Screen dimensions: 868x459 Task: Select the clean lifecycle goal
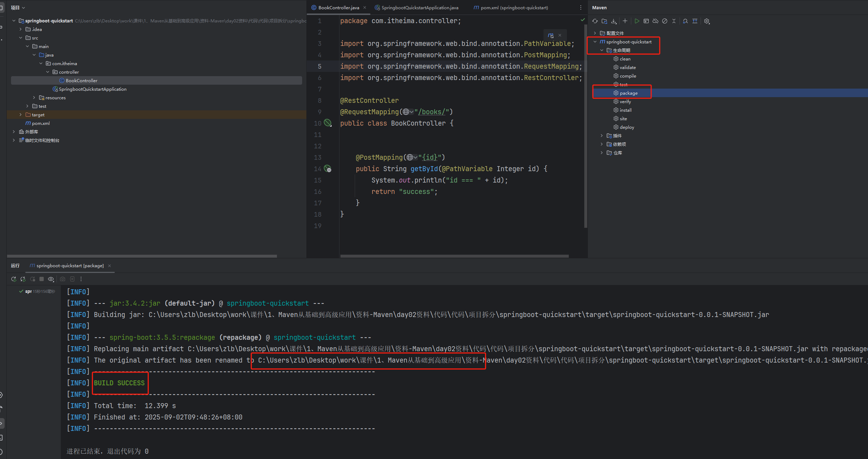pyautogui.click(x=622, y=59)
